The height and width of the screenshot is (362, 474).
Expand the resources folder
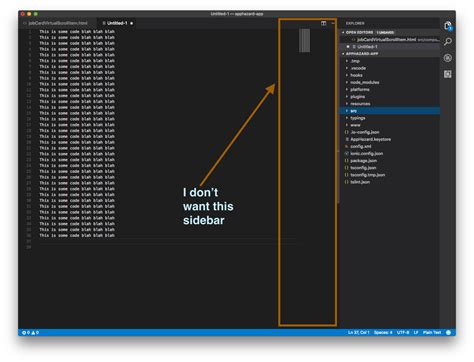pyautogui.click(x=390, y=104)
